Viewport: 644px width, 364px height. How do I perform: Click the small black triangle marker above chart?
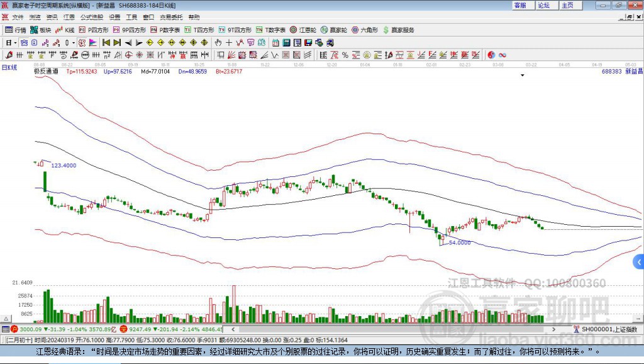point(523,76)
